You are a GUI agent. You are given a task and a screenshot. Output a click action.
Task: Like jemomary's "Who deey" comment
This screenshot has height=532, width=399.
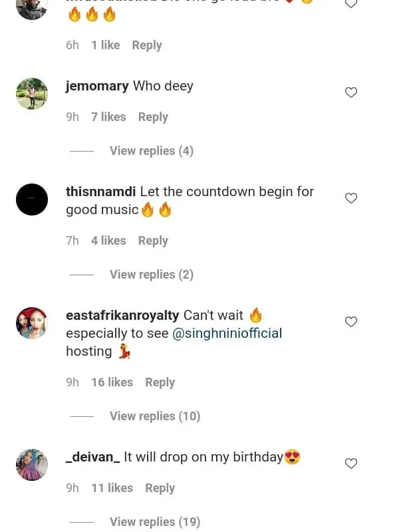(351, 92)
